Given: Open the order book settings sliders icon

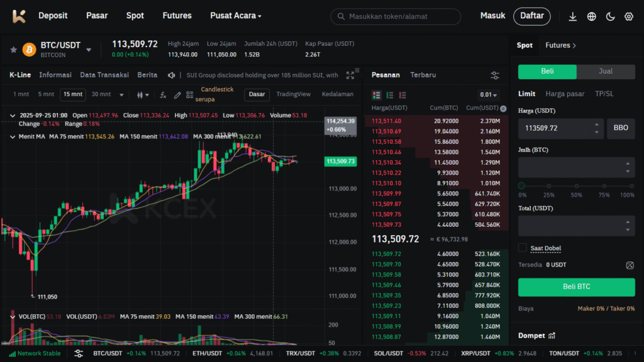Looking at the screenshot, I should coord(495,75).
